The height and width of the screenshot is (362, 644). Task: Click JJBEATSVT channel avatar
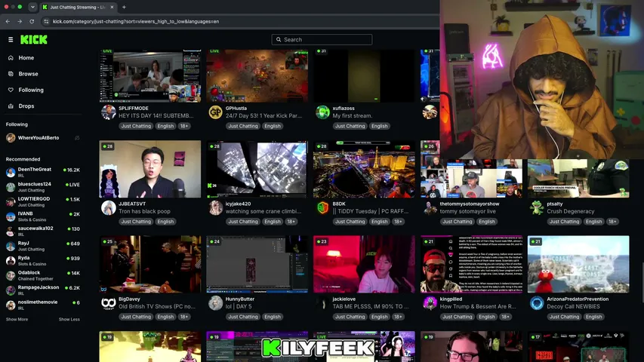[109, 207]
